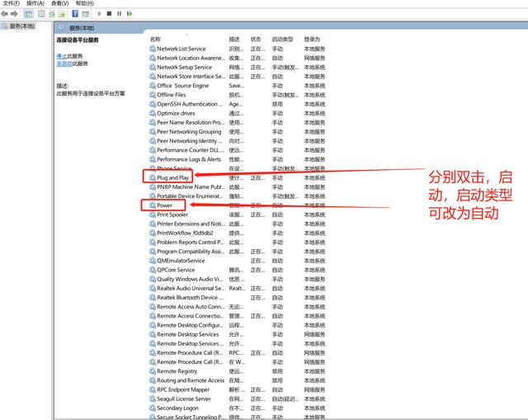Image resolution: width=528 pixels, height=420 pixels.
Task: Open the 查看(V) menu
Action: point(59,3)
